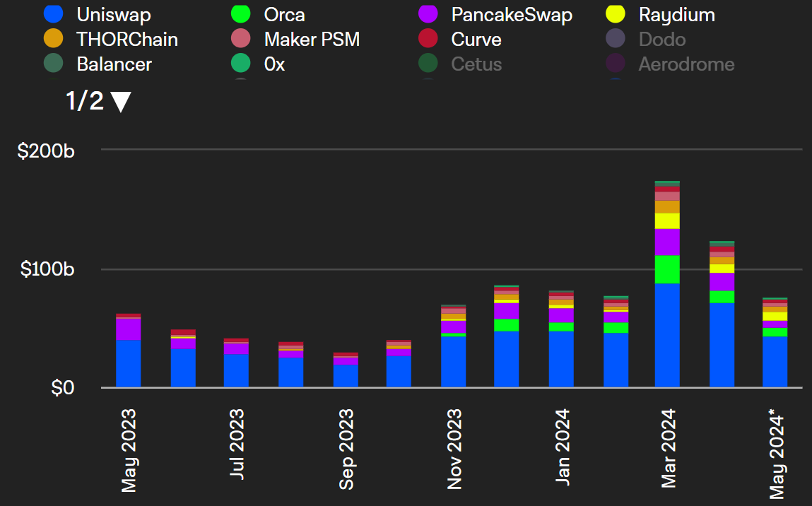Click the May 2023 axis label

pos(129,451)
